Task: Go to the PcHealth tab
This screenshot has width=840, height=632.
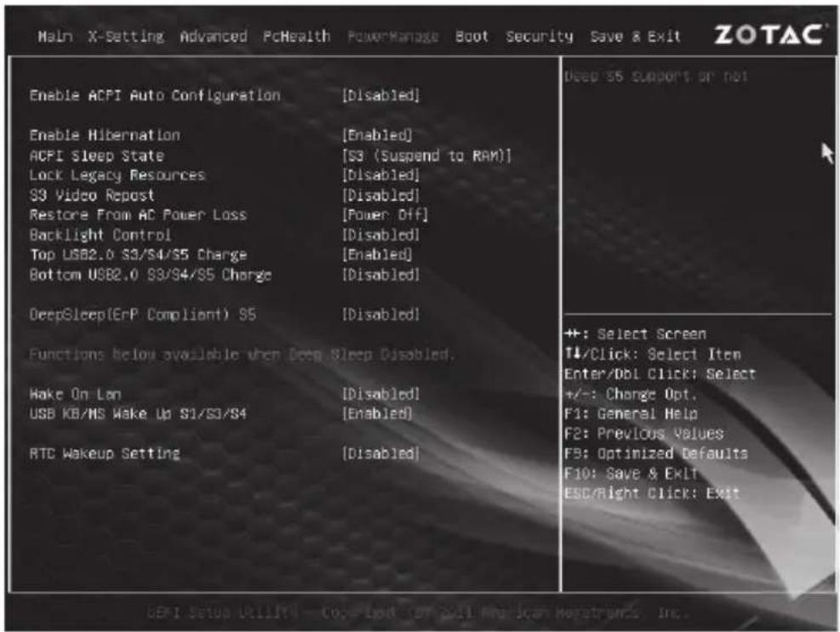Action: pos(296,37)
